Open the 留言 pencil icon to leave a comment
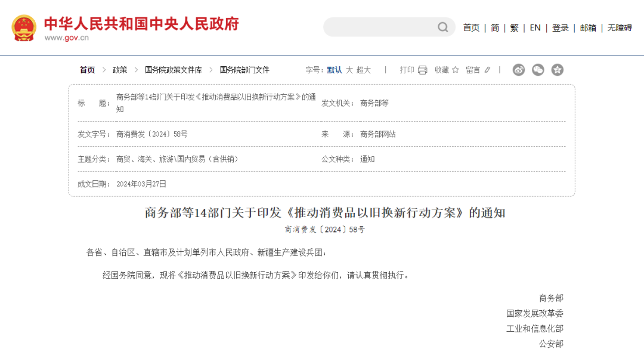This screenshot has width=644, height=352. (488, 70)
